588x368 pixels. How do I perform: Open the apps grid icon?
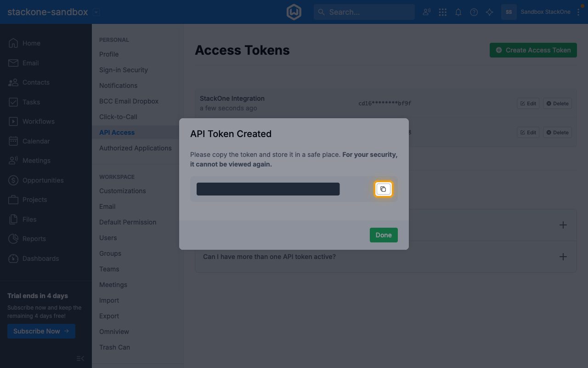pos(442,12)
